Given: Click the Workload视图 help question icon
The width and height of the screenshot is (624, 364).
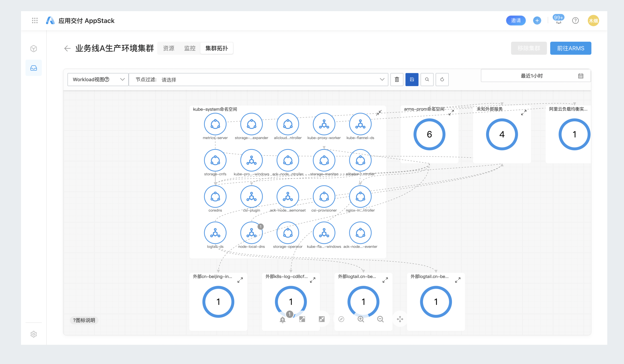Looking at the screenshot, I should tap(107, 79).
